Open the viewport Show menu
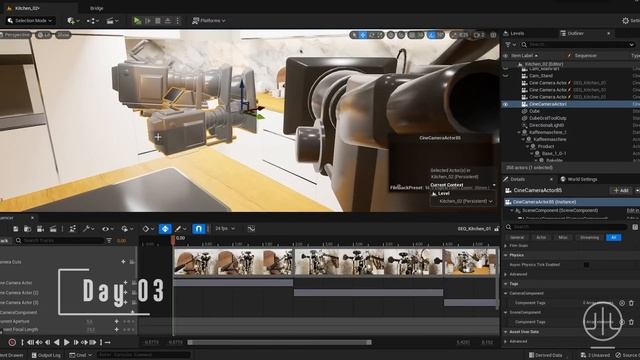 [x=63, y=35]
